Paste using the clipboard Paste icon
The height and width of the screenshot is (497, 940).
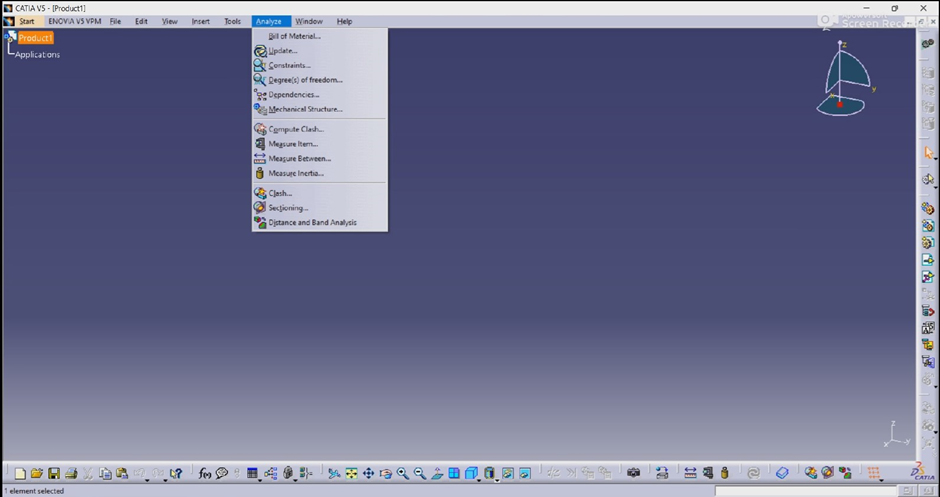(x=122, y=474)
